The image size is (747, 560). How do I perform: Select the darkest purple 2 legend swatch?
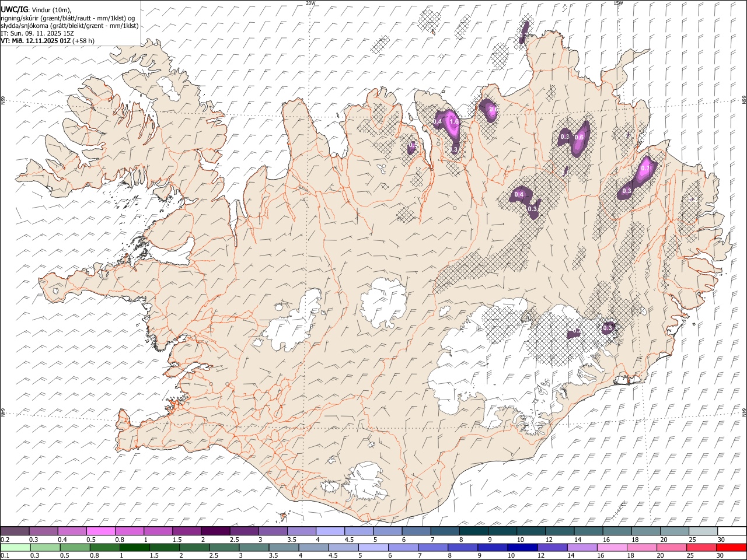coord(215,531)
